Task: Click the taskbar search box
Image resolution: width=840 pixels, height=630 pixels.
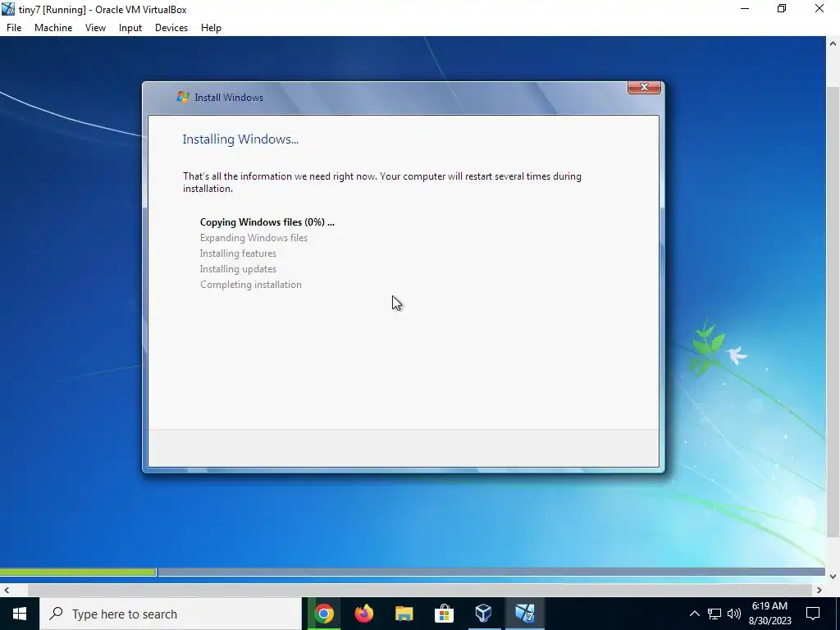Action: 171,614
